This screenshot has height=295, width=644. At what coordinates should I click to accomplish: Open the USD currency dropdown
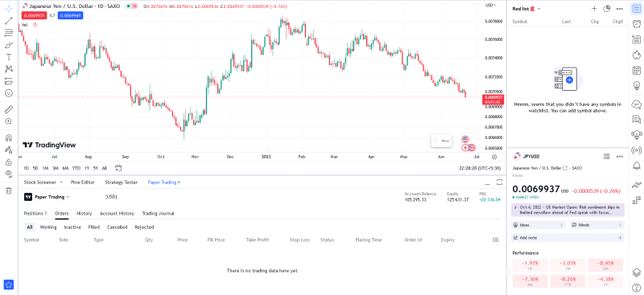[490, 6]
